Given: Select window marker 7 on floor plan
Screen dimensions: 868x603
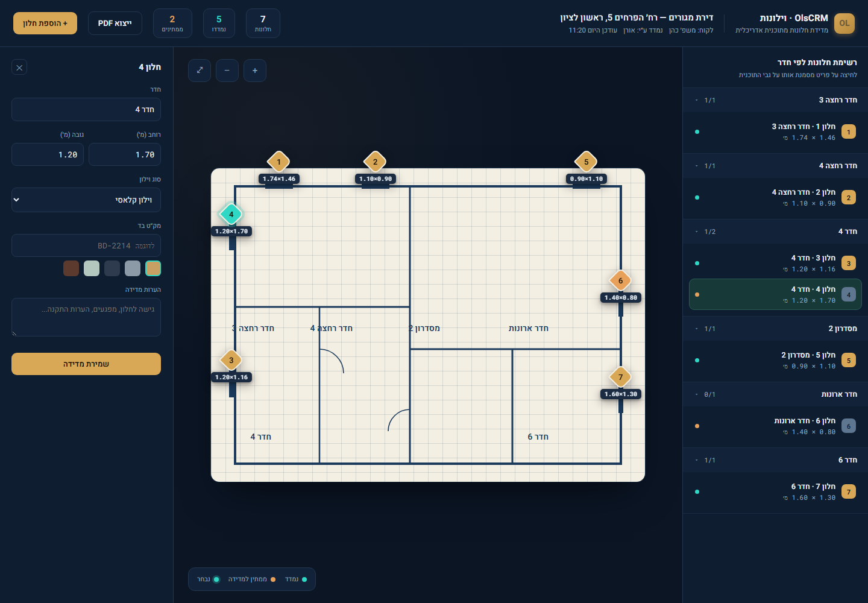Looking at the screenshot, I should point(620,377).
